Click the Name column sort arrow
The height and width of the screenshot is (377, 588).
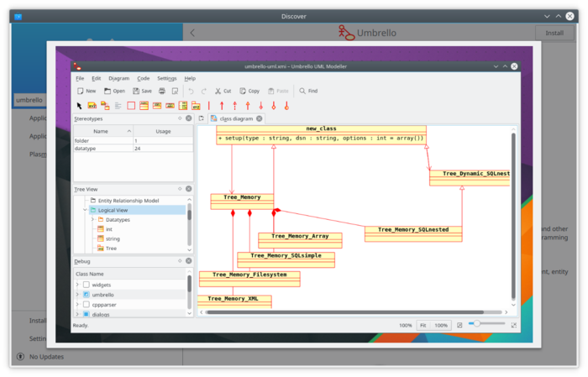click(129, 131)
